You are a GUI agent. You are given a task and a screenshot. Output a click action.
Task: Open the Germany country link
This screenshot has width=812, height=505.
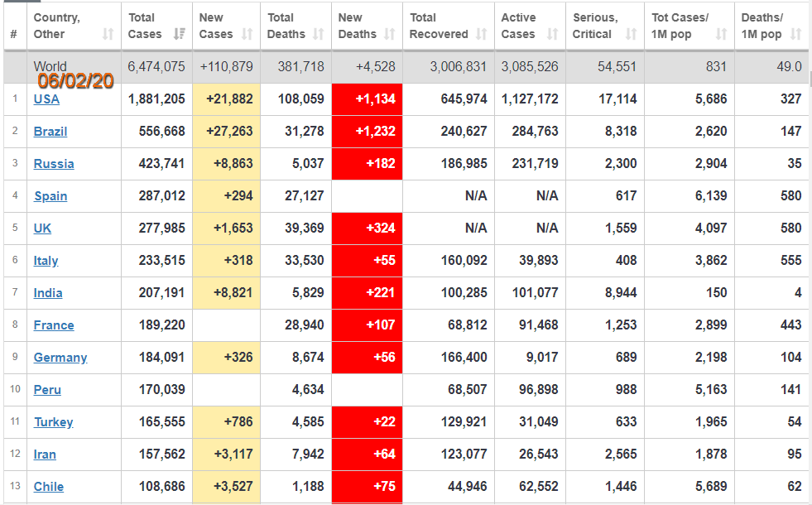60,358
